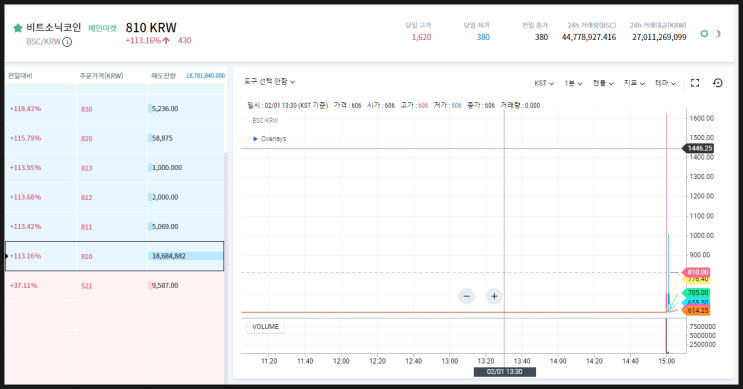Open the KST timezone dropdown
The height and width of the screenshot is (389, 743).
point(544,83)
